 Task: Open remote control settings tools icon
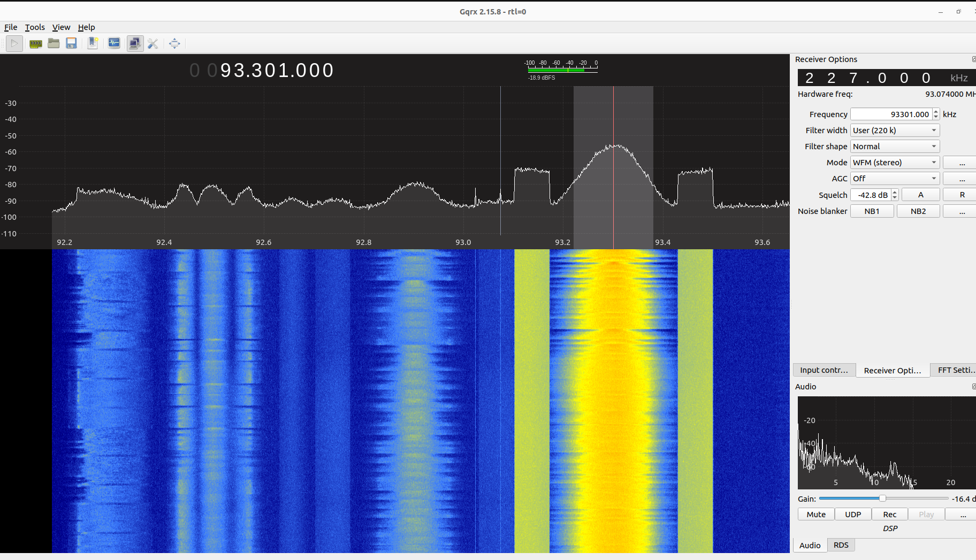click(x=153, y=43)
